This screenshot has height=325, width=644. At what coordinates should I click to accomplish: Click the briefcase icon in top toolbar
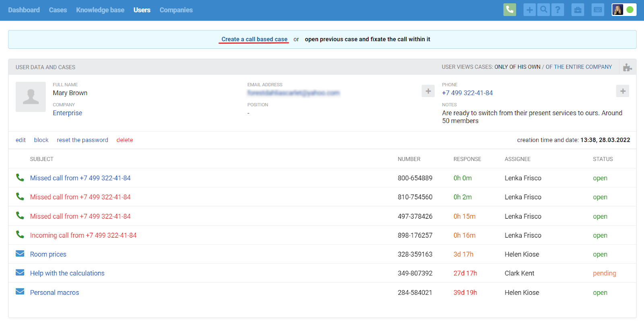578,10
